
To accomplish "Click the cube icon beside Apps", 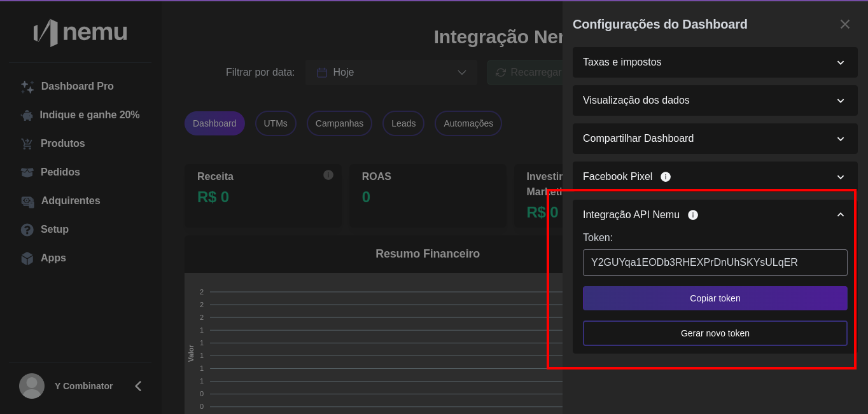I will pos(27,258).
